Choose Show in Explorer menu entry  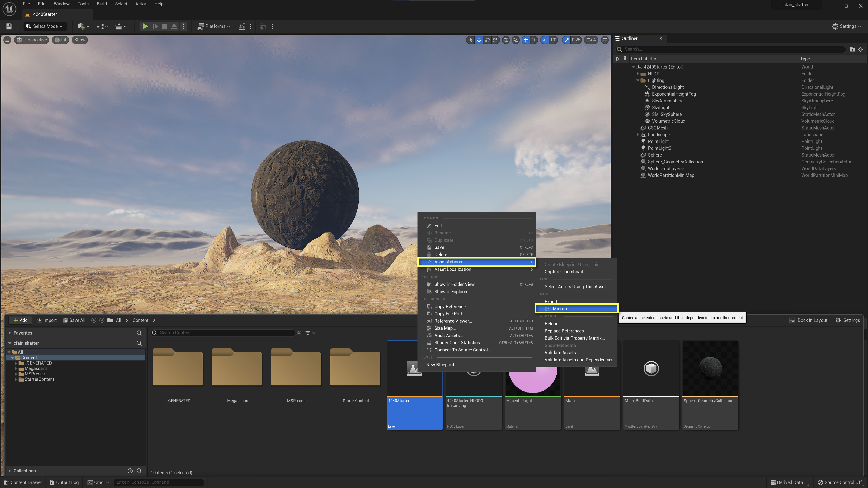point(476,292)
